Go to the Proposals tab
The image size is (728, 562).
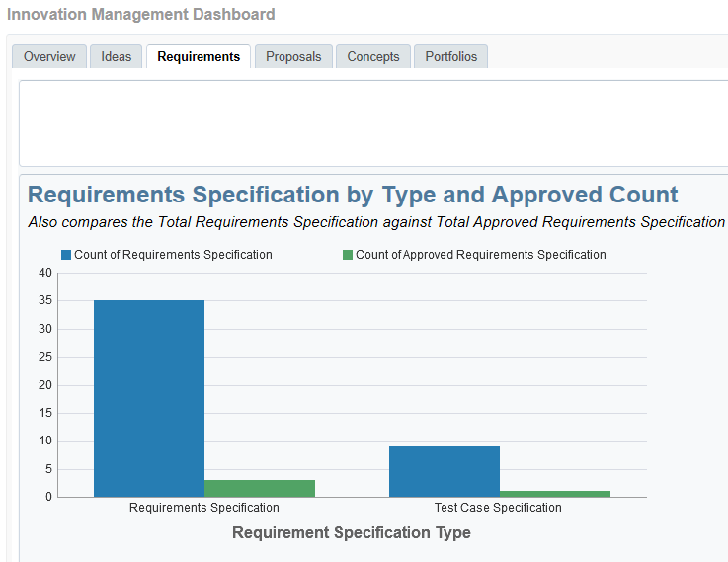[x=293, y=57]
